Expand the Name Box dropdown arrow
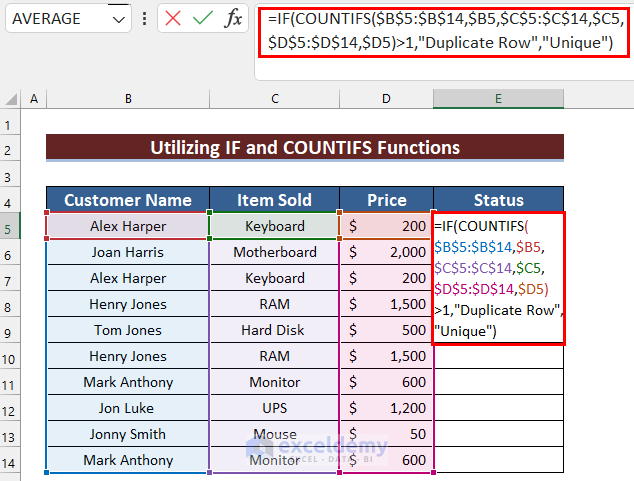This screenshot has height=481, width=634. (118, 19)
